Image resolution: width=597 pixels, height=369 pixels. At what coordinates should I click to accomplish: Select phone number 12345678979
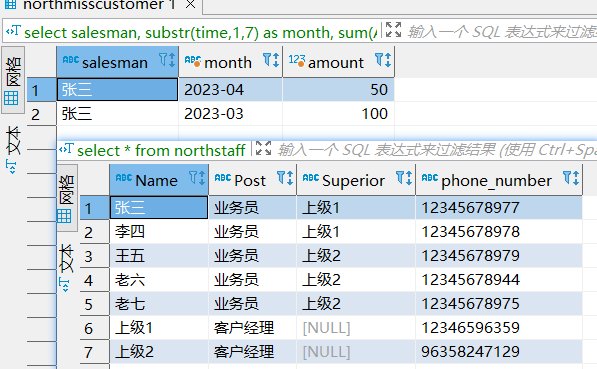coord(499,256)
